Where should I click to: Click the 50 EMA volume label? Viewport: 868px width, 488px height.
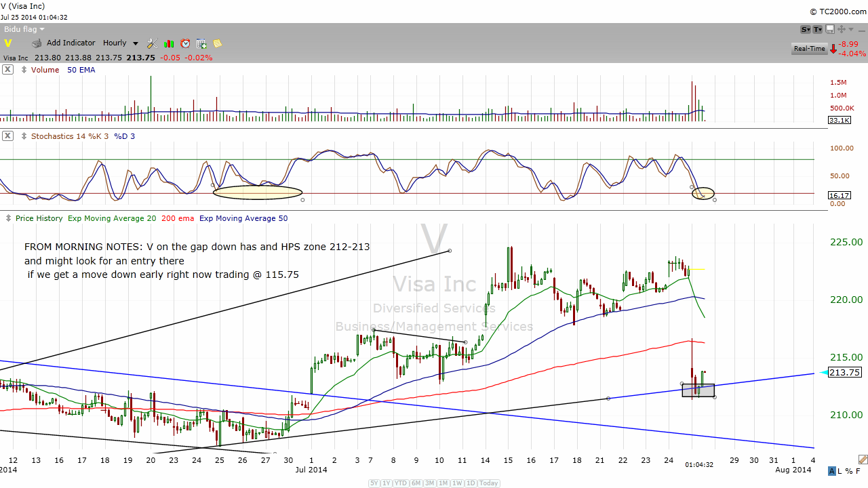click(x=81, y=70)
